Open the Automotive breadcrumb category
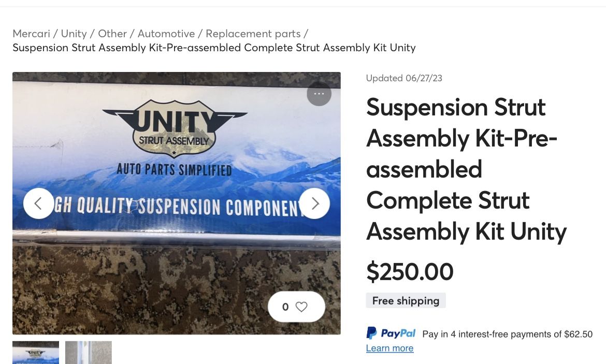606x364 pixels. [x=166, y=34]
